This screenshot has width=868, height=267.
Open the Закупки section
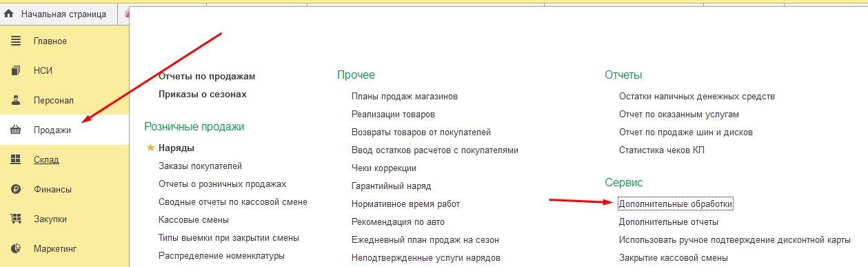tap(64, 219)
